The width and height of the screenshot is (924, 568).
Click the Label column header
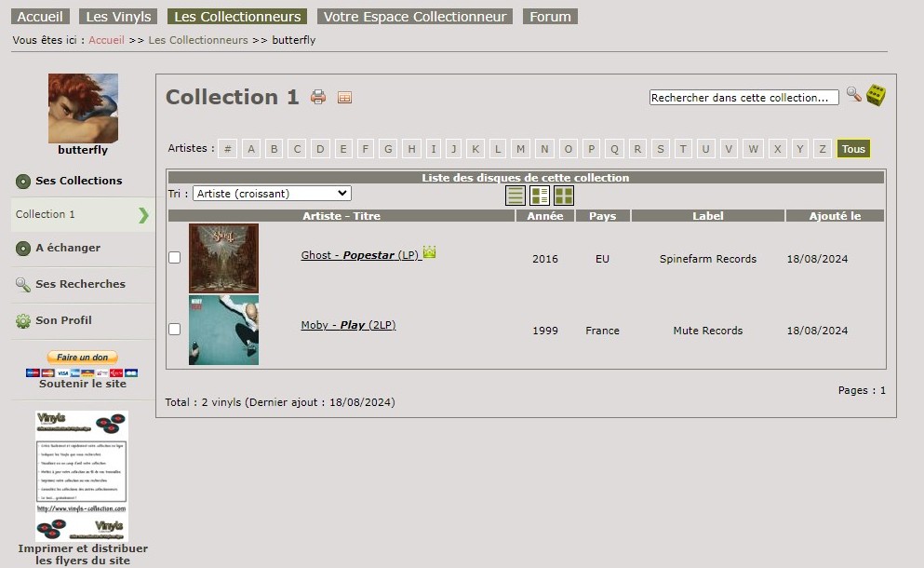pyautogui.click(x=708, y=216)
